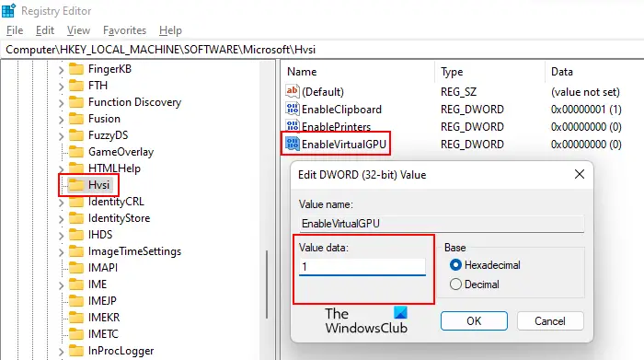Select the IMEKR folder icon
This screenshot has width=644, height=360.
pyautogui.click(x=76, y=318)
